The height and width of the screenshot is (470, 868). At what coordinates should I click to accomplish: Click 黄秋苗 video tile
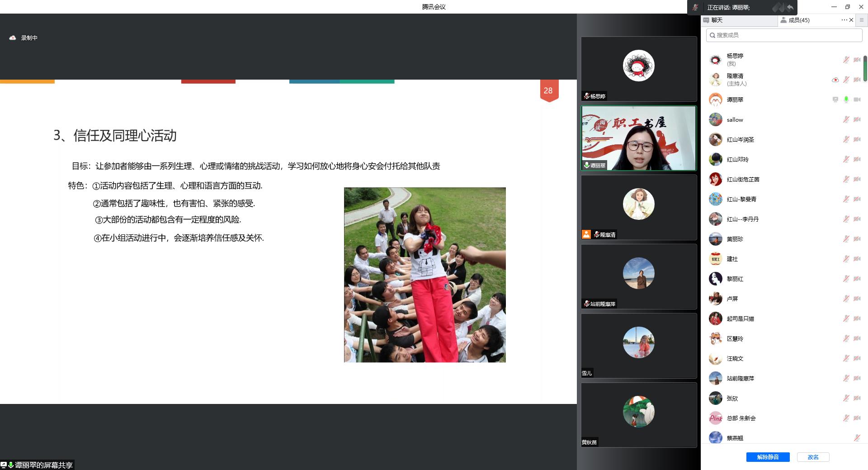pyautogui.click(x=638, y=415)
